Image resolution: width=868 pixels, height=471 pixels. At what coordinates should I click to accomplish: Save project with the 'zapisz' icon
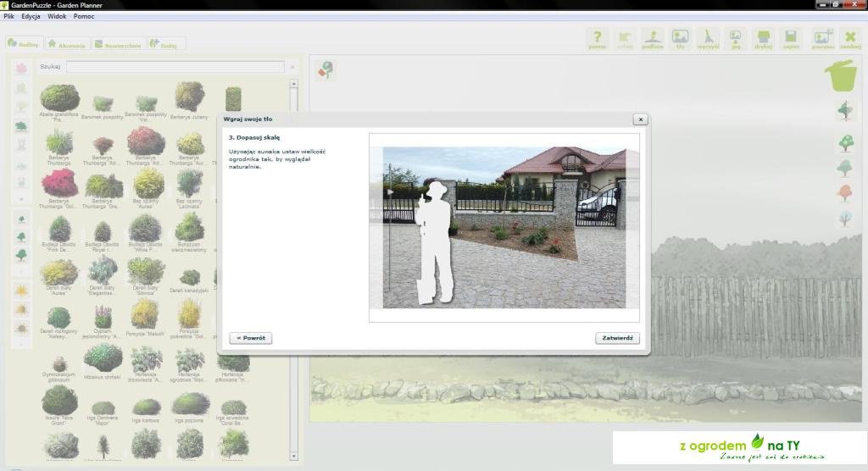click(791, 39)
